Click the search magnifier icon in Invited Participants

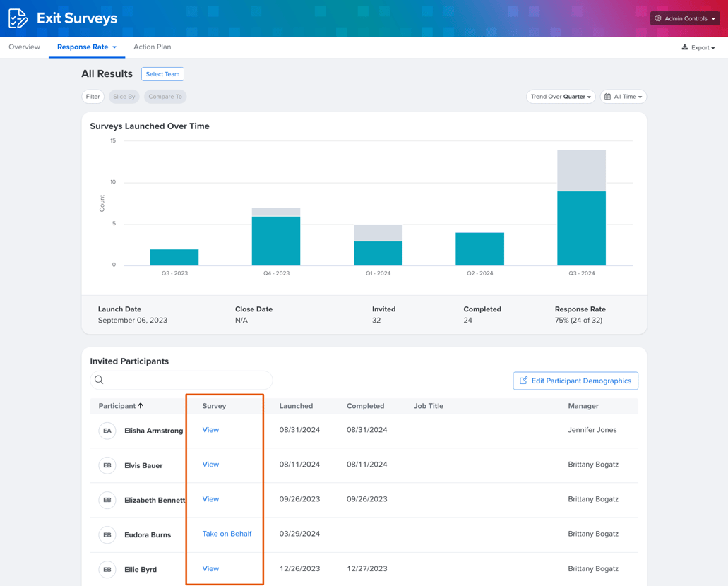pyautogui.click(x=100, y=380)
